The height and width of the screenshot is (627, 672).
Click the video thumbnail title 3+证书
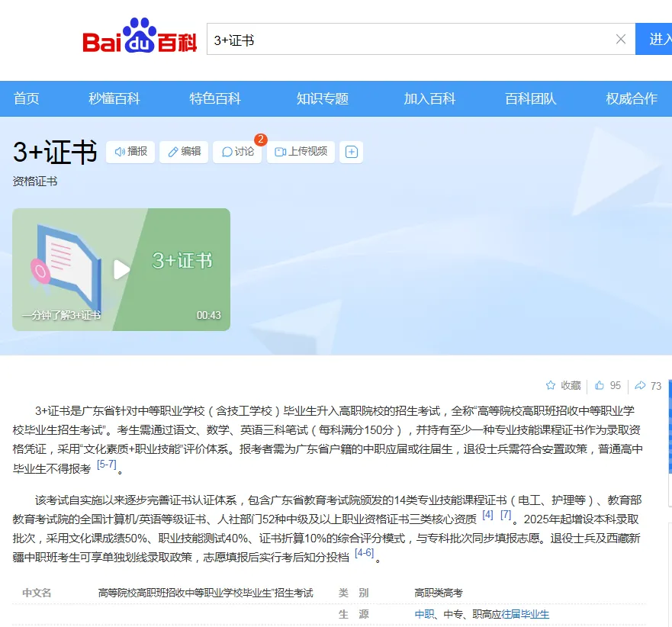[x=182, y=260]
